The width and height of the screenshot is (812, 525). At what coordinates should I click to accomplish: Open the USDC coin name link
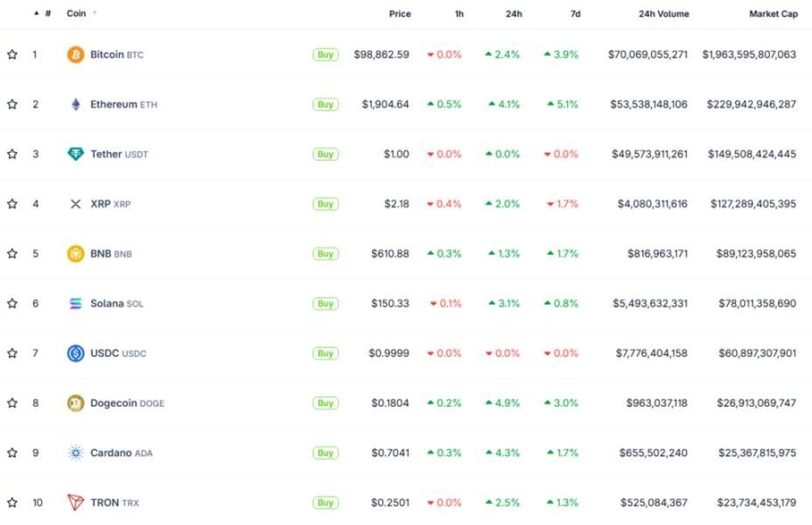pyautogui.click(x=106, y=353)
